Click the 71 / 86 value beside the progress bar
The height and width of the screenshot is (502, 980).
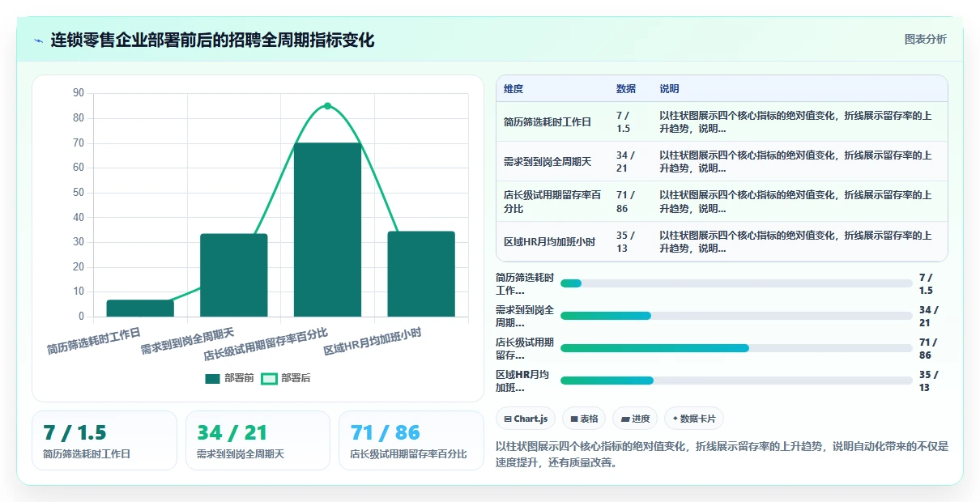(x=929, y=348)
